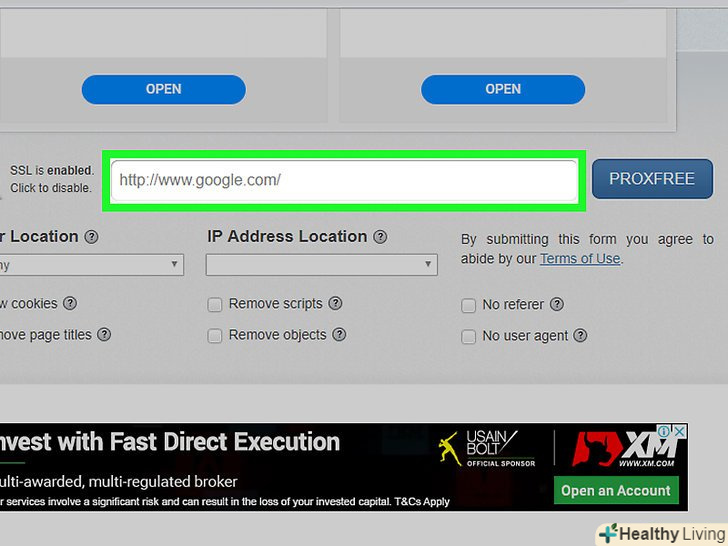Open the ad info icon on XM banner

pyautogui.click(x=664, y=431)
